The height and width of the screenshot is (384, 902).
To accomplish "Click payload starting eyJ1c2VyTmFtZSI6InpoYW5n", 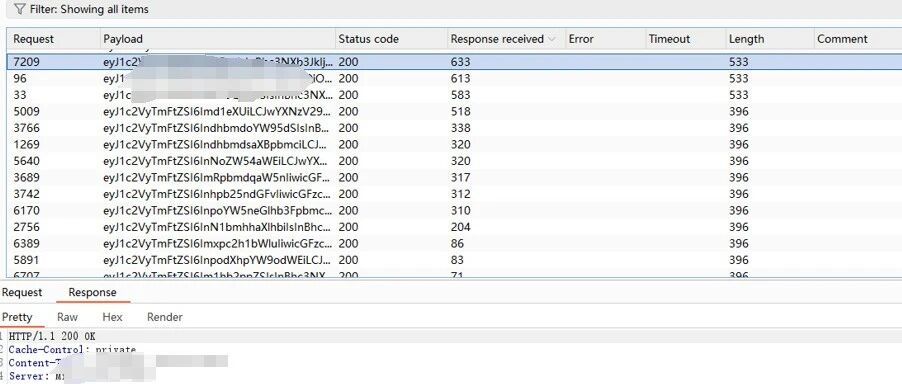I will click(x=217, y=210).
